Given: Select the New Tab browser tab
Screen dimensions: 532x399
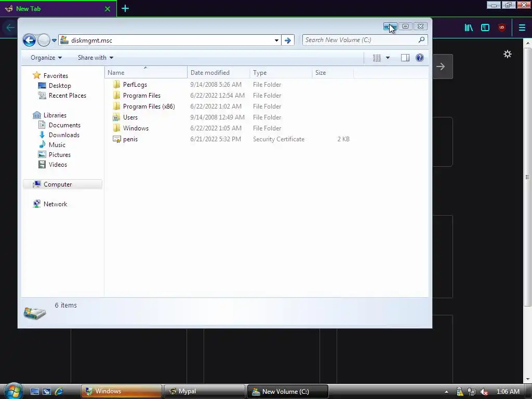Looking at the screenshot, I should [x=58, y=8].
